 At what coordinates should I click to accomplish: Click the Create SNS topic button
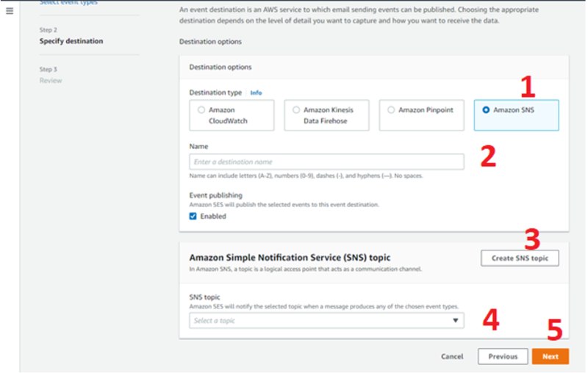520,258
